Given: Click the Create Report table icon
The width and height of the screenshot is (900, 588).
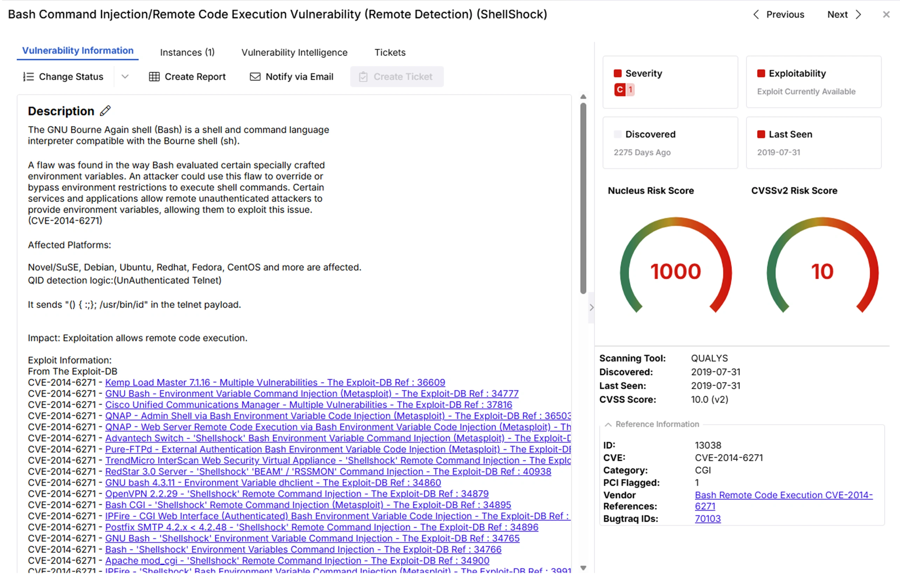Looking at the screenshot, I should click(x=154, y=77).
